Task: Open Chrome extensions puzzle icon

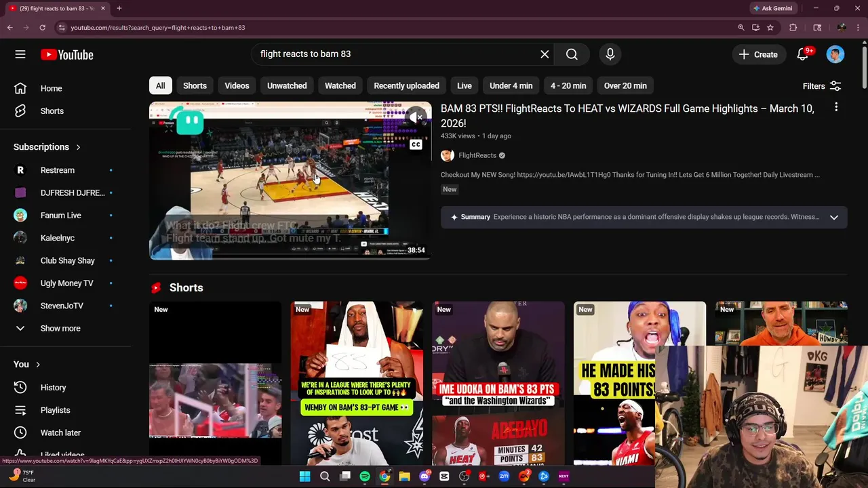Action: [x=793, y=27]
